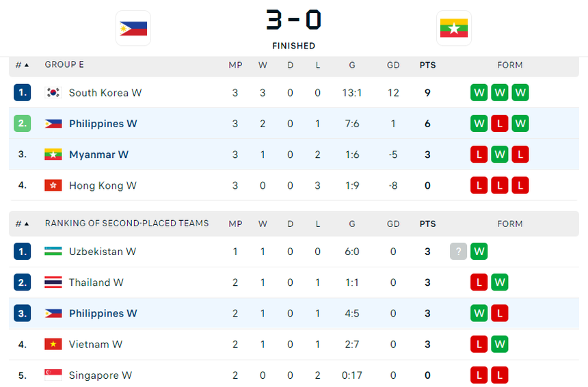Open Thailand W team link

96,282
